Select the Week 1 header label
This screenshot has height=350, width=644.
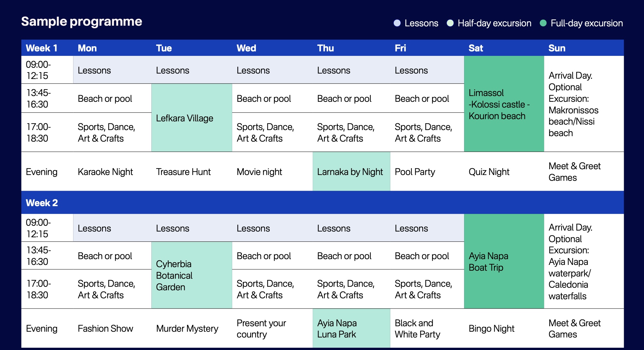(x=42, y=48)
